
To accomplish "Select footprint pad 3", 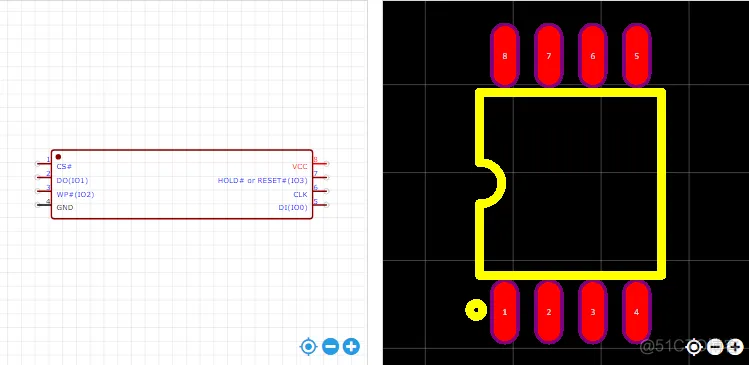I will [593, 312].
